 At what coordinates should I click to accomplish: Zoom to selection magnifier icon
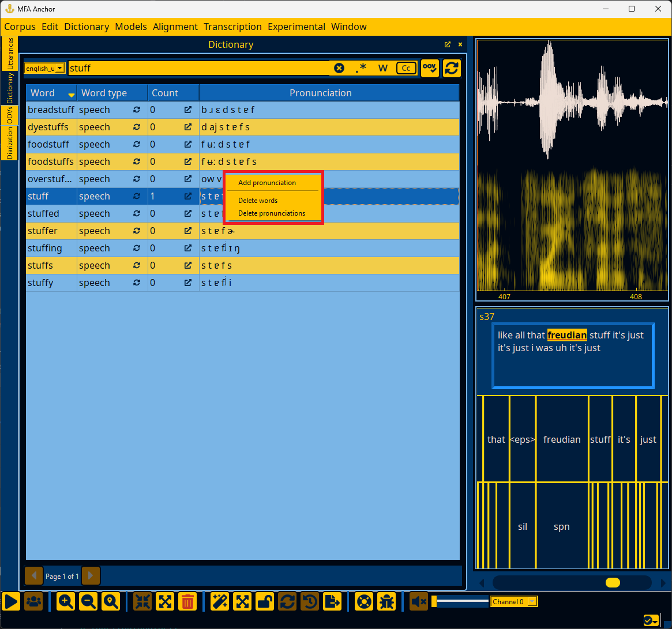pyautogui.click(x=111, y=601)
